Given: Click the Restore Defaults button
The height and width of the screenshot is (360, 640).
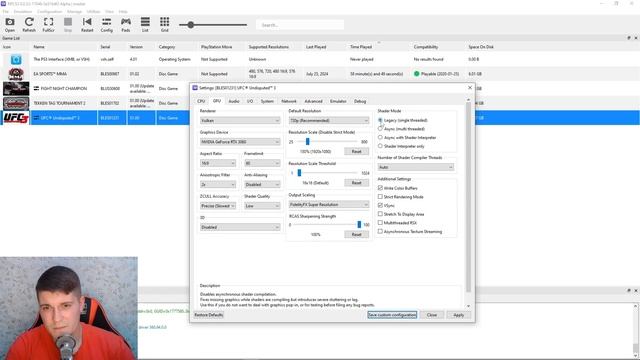Looking at the screenshot, I should point(209,315).
